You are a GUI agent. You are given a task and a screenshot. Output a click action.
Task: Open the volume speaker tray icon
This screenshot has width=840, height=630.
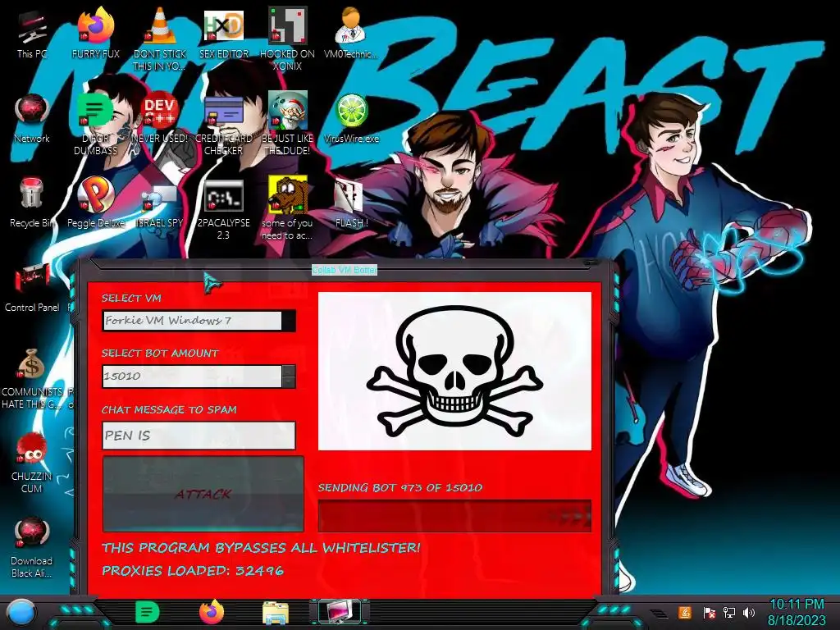748,612
